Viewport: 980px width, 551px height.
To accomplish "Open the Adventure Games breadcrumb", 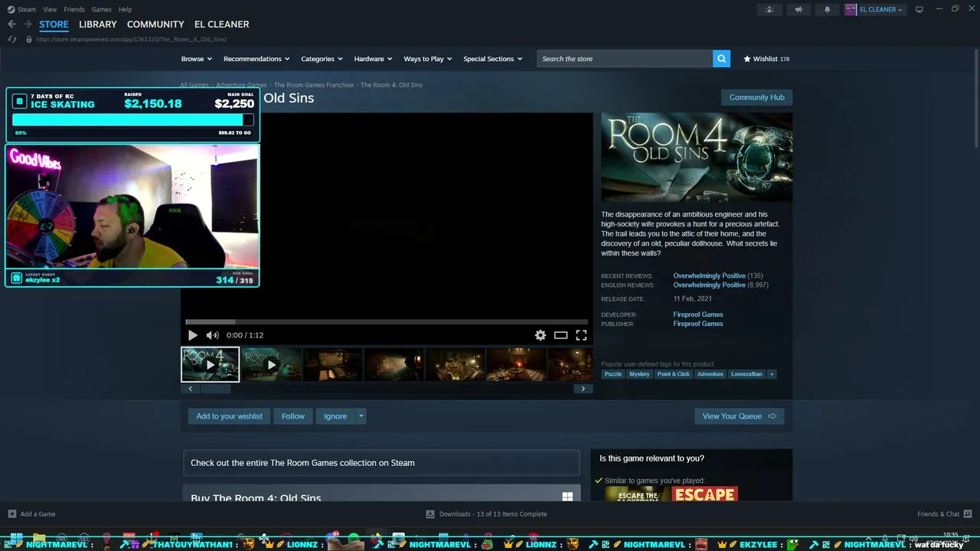I will tap(241, 85).
